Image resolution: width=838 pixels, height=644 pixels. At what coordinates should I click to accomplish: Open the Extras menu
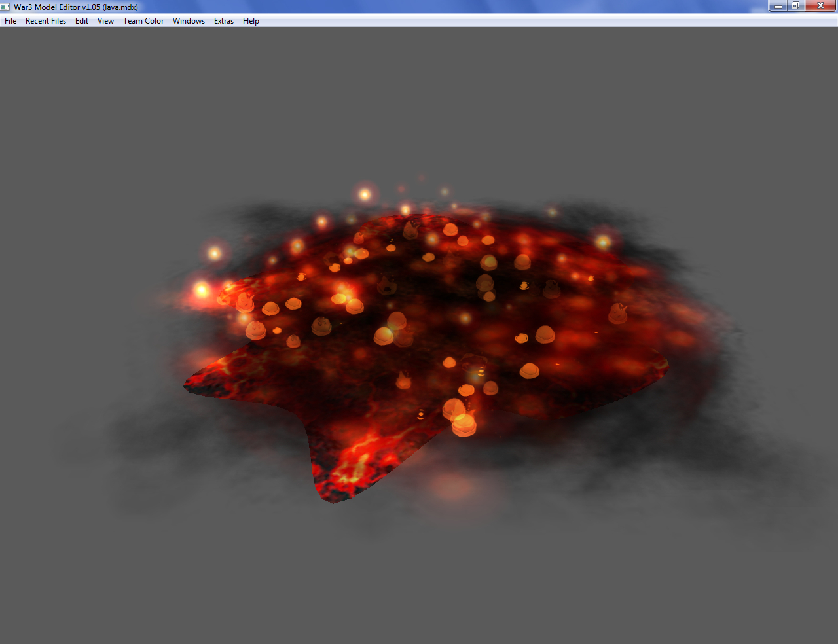tap(224, 21)
